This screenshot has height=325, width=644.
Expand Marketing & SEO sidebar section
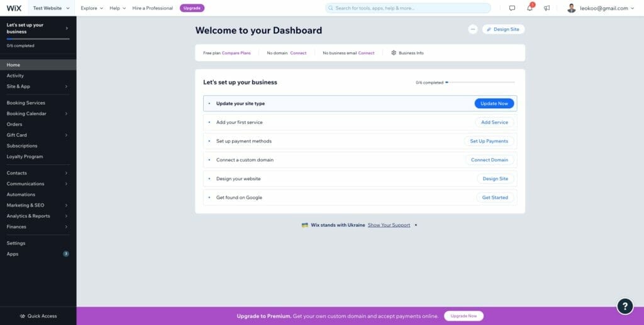pos(38,205)
